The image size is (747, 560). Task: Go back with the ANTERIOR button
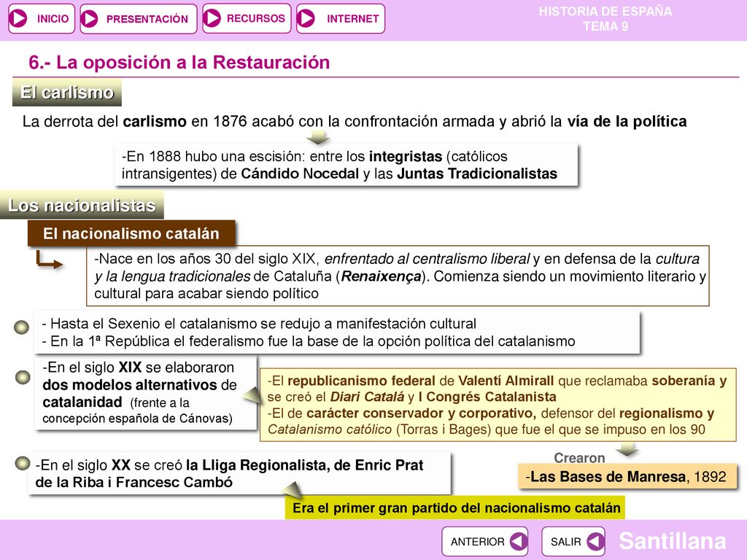485,542
